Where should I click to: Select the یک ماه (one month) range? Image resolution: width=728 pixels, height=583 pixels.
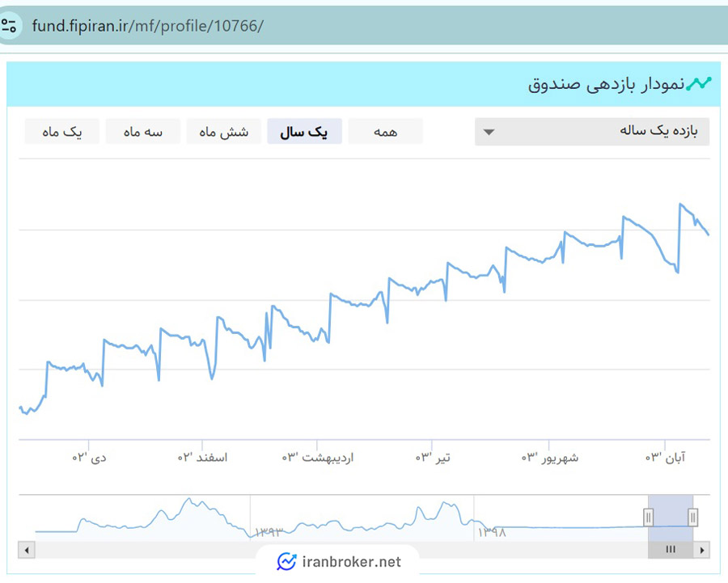61,131
